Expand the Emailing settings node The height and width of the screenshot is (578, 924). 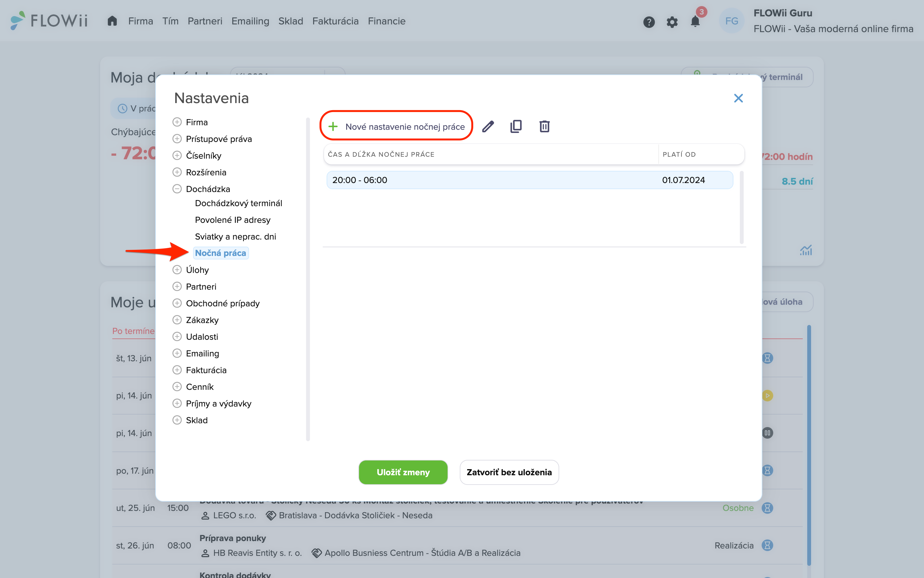click(x=177, y=353)
